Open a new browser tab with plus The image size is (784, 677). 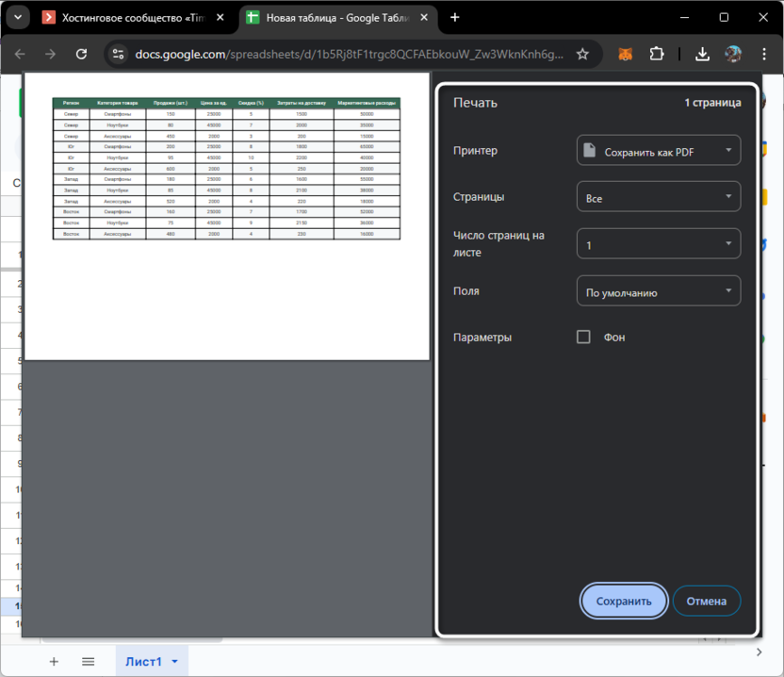pyautogui.click(x=454, y=18)
